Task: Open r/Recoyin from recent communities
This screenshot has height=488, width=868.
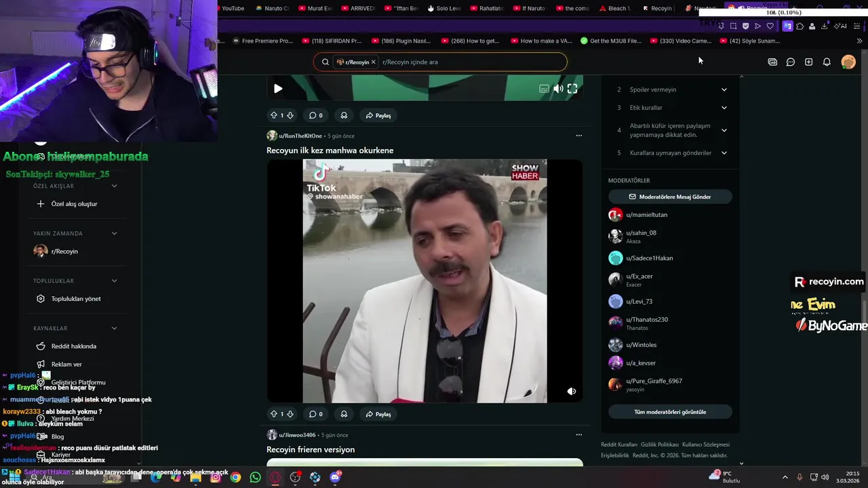Action: pos(64,251)
